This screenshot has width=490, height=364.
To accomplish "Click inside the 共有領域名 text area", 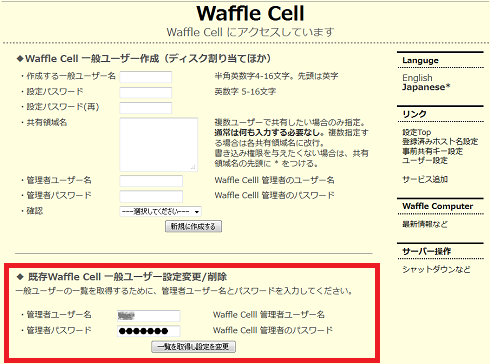I will pos(159,144).
